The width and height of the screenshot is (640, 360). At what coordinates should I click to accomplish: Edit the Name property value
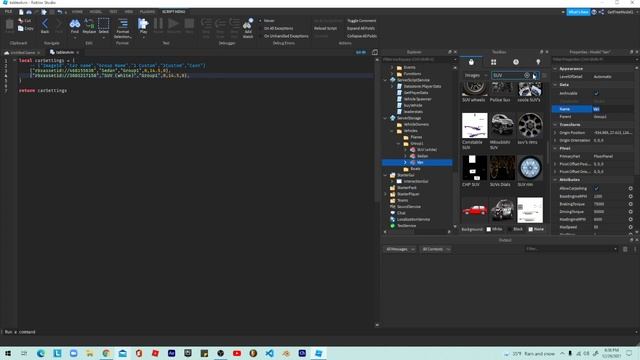tap(613, 109)
